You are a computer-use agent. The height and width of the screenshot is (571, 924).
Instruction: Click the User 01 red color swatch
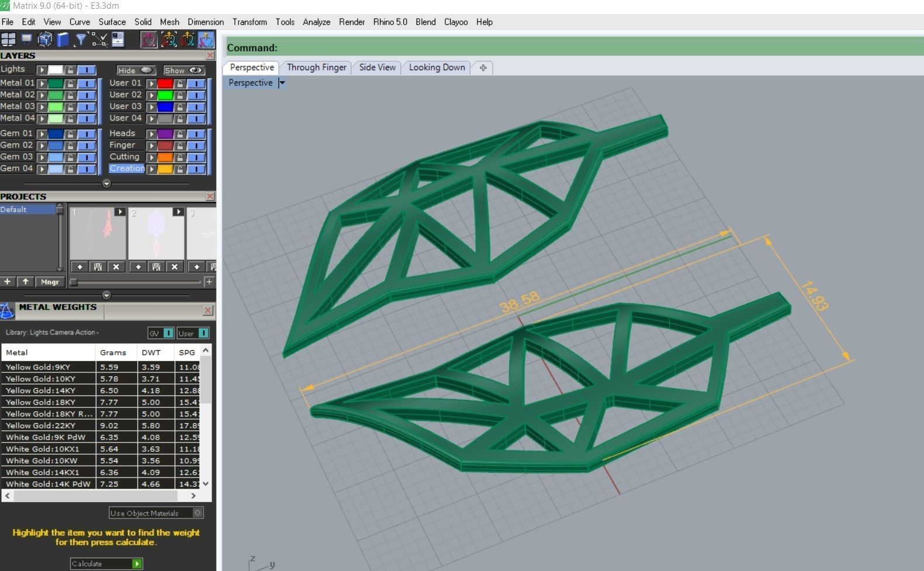pyautogui.click(x=165, y=84)
